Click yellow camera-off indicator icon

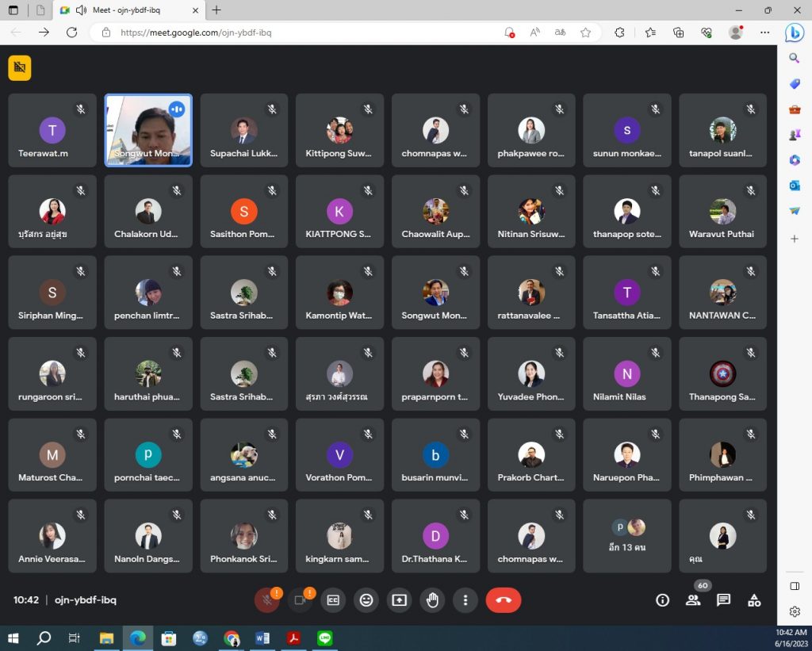coord(20,68)
